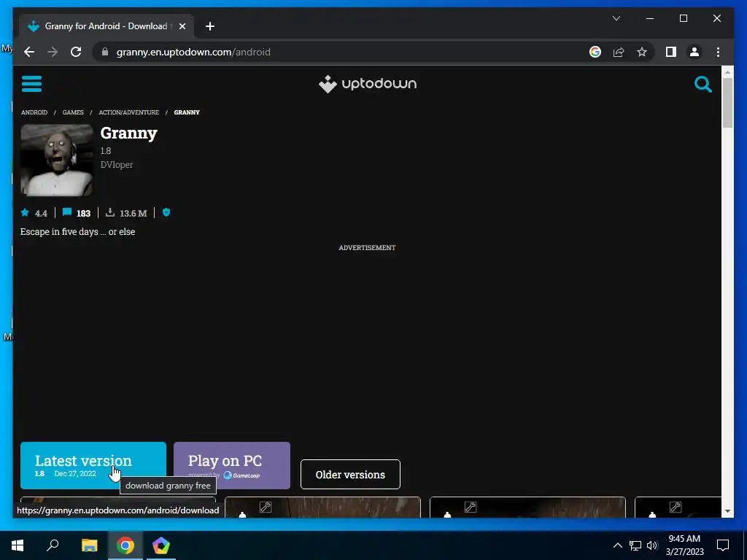Click the colorful pentagon taskbar app
The width and height of the screenshot is (747, 560).
[x=161, y=545]
